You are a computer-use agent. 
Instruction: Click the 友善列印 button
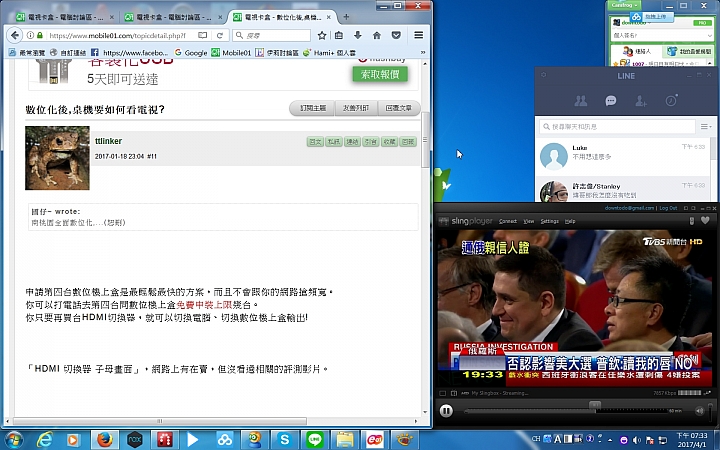(356, 108)
